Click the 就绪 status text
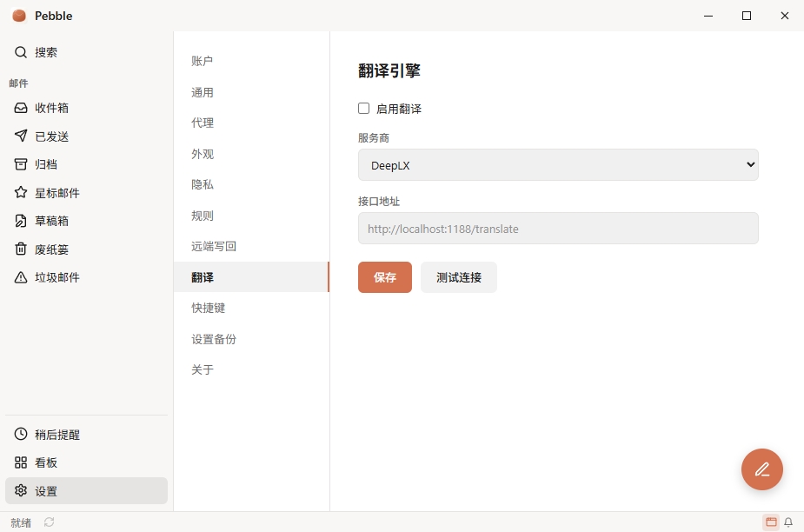 tap(21, 522)
